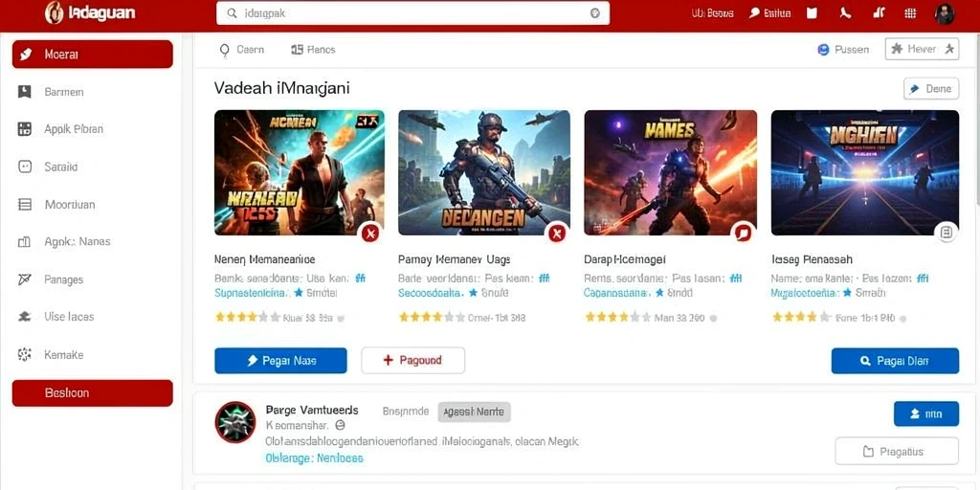Open the soldier game thumbnail 'Delangen'
The width and height of the screenshot is (980, 490).
483,172
